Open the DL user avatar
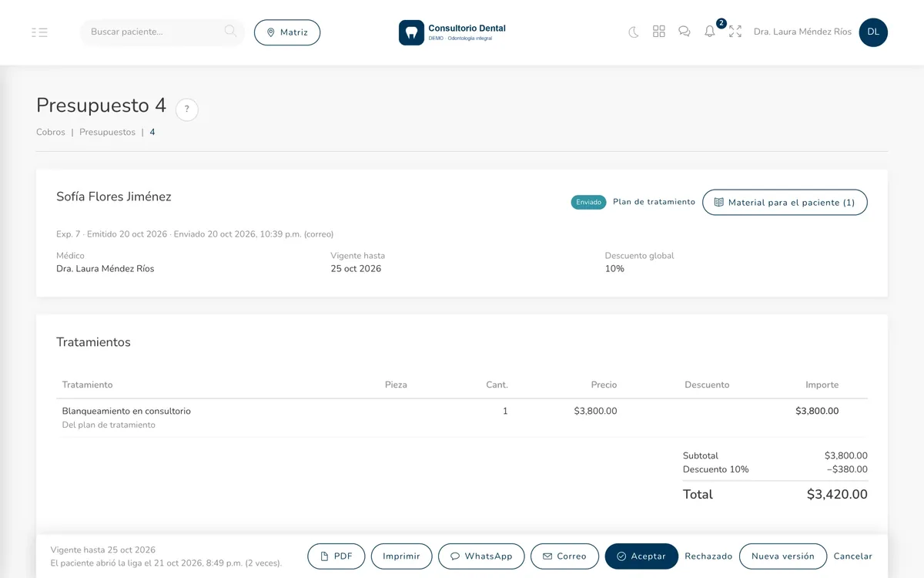The width and height of the screenshot is (924, 578). tap(873, 32)
